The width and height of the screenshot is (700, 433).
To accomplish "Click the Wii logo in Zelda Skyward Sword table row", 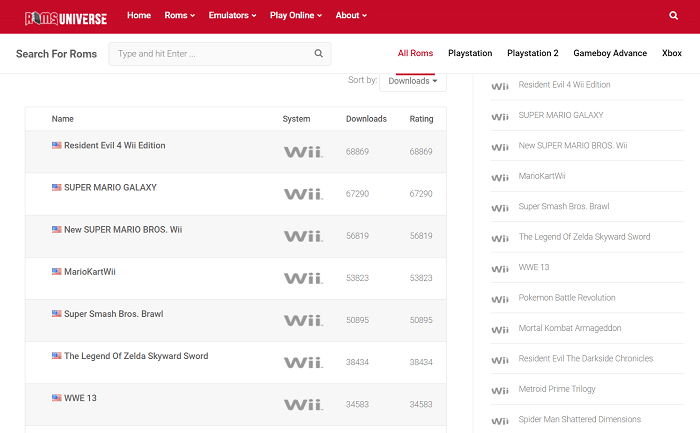I will pyautogui.click(x=304, y=362).
